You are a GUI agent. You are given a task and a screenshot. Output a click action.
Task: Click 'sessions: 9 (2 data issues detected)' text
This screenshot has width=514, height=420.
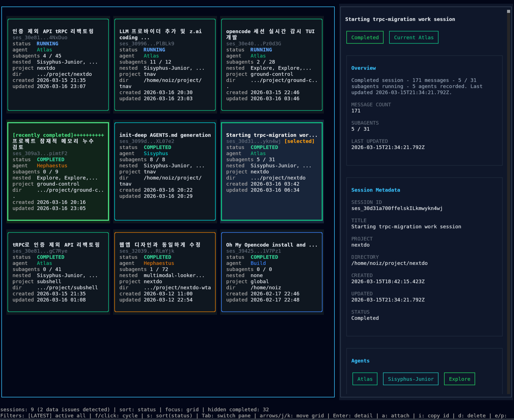pos(55,409)
